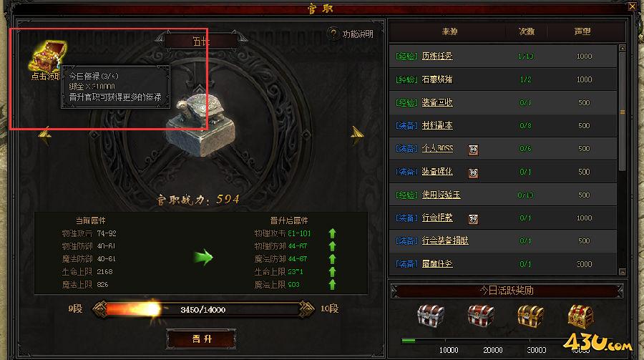Click the scroll-up arrow of the task list
Viewport: 644px width, 360px height.
(623, 48)
